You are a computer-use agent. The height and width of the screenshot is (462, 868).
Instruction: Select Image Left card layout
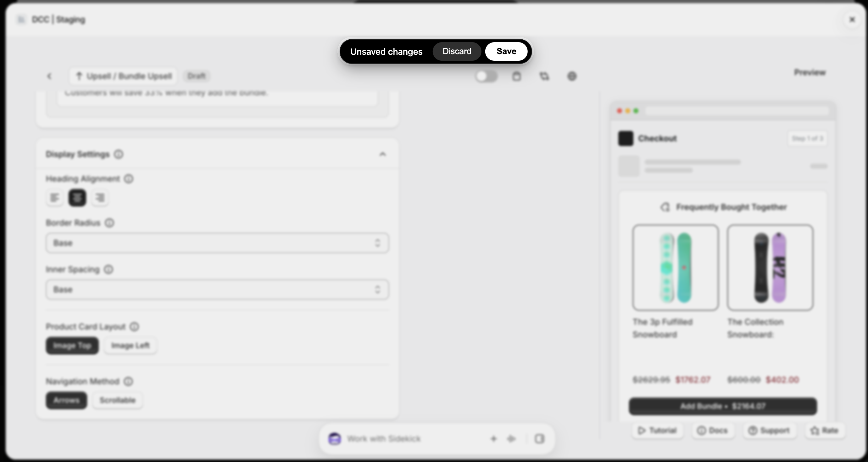point(131,346)
